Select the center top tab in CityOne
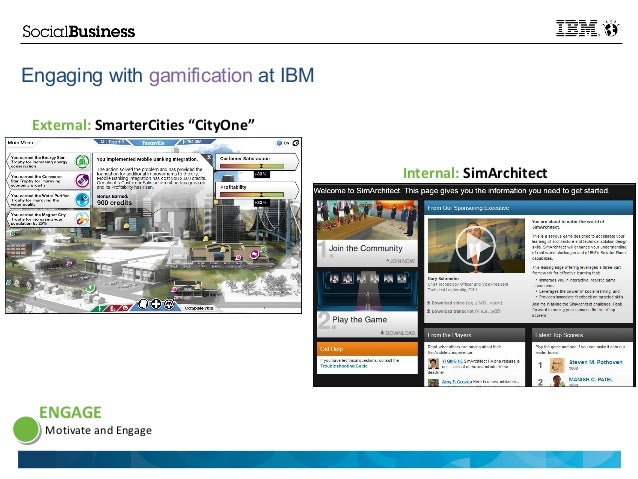Image resolution: width=638 pixels, height=479 pixels. [x=153, y=143]
